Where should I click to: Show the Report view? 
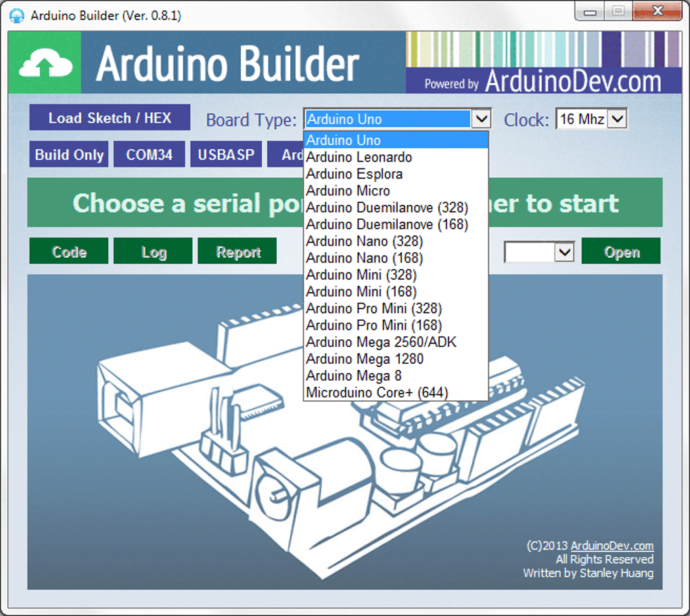point(237,252)
